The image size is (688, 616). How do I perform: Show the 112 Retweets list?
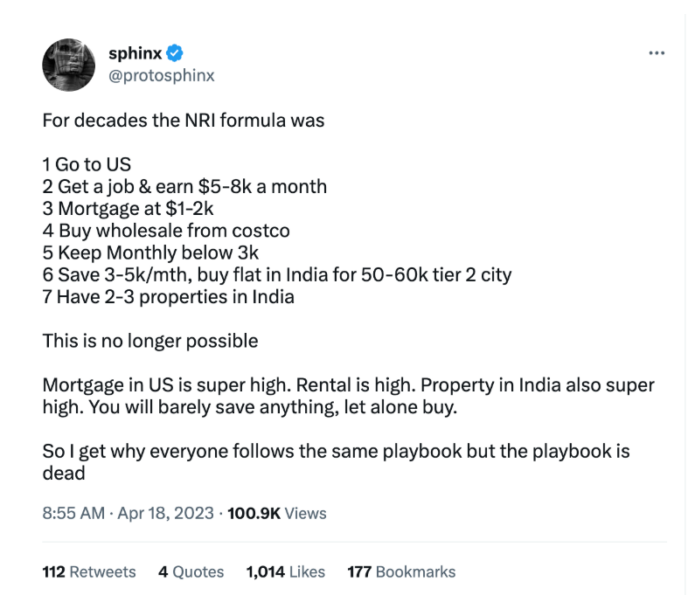pyautogui.click(x=89, y=572)
